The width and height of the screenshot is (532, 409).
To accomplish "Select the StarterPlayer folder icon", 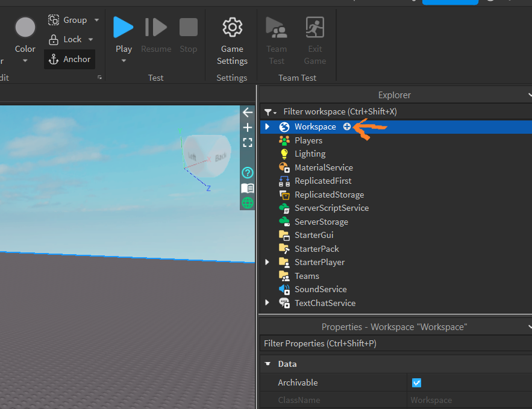I will (284, 263).
